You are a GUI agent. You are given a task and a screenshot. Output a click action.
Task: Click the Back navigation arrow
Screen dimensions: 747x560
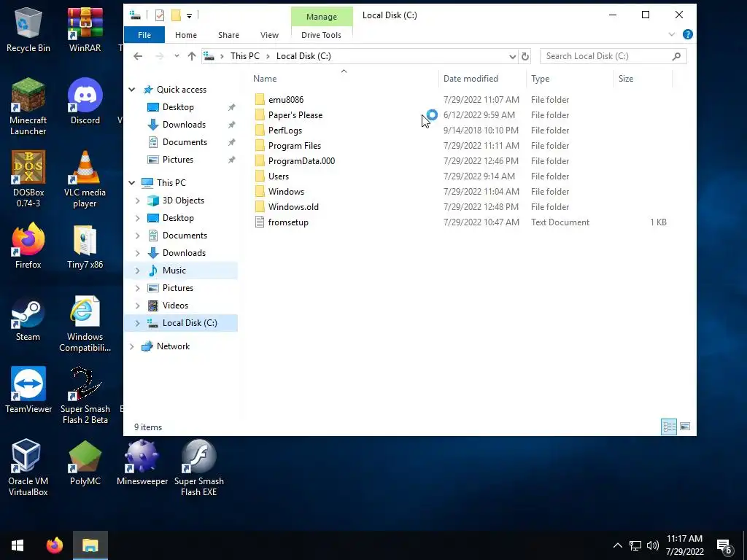coord(138,56)
